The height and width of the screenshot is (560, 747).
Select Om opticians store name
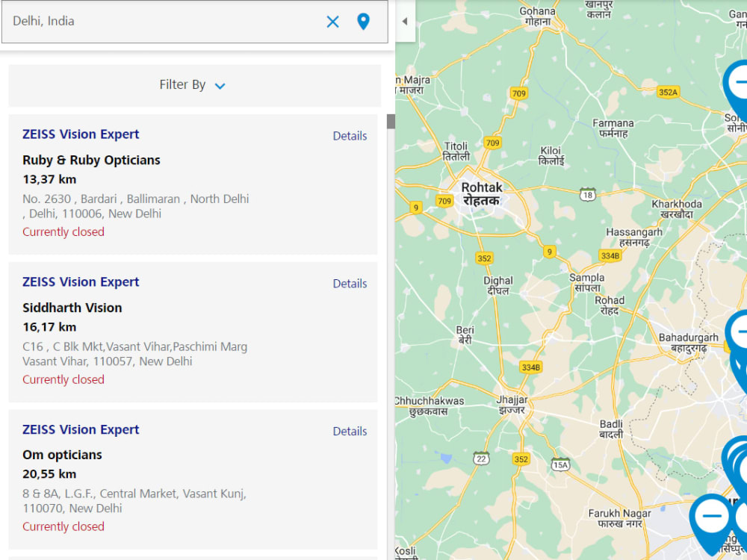click(x=63, y=455)
